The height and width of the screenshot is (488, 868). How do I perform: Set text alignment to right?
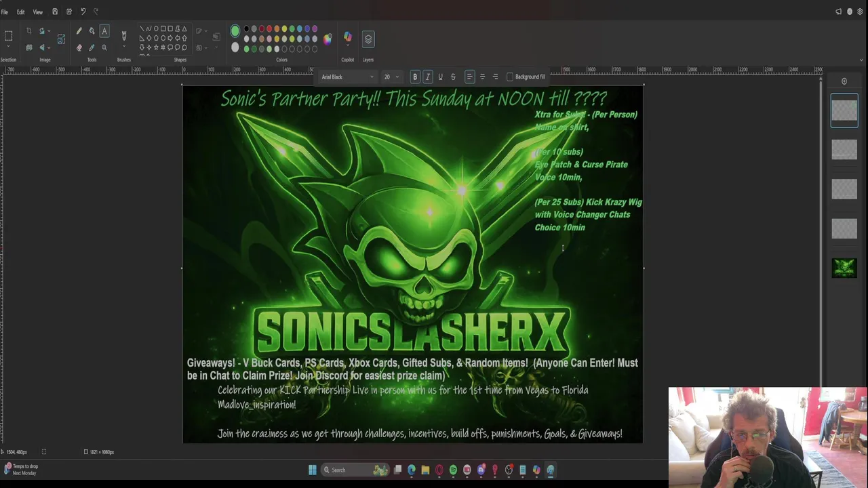pyautogui.click(x=495, y=77)
